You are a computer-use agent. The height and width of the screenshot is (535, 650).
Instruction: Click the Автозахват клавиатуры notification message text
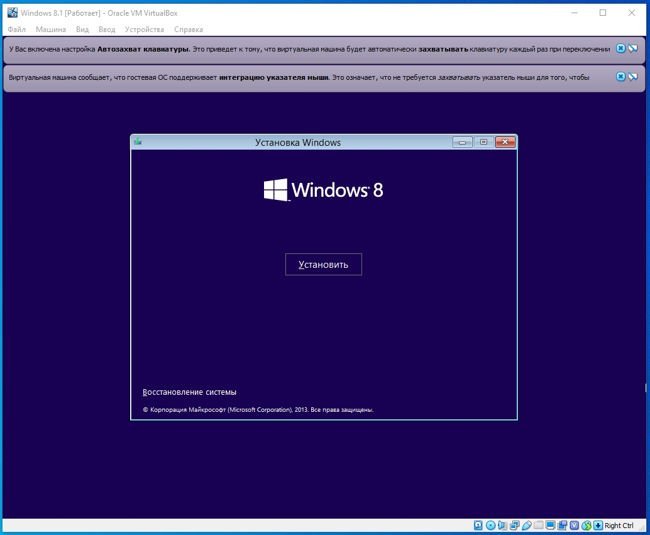[x=309, y=49]
